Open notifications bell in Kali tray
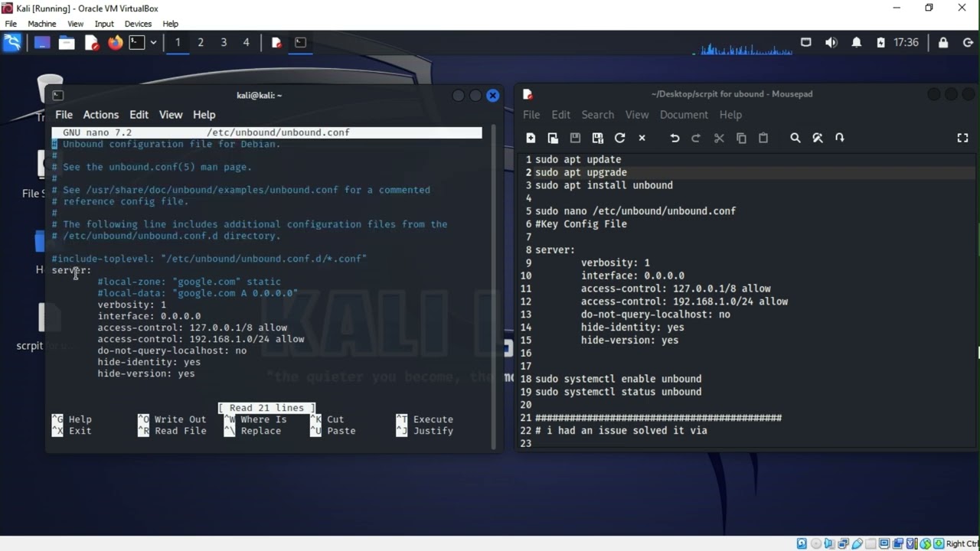Image resolution: width=980 pixels, height=551 pixels. tap(856, 43)
